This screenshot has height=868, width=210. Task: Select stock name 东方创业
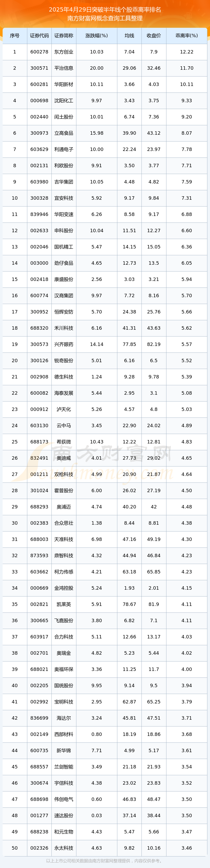click(x=64, y=52)
